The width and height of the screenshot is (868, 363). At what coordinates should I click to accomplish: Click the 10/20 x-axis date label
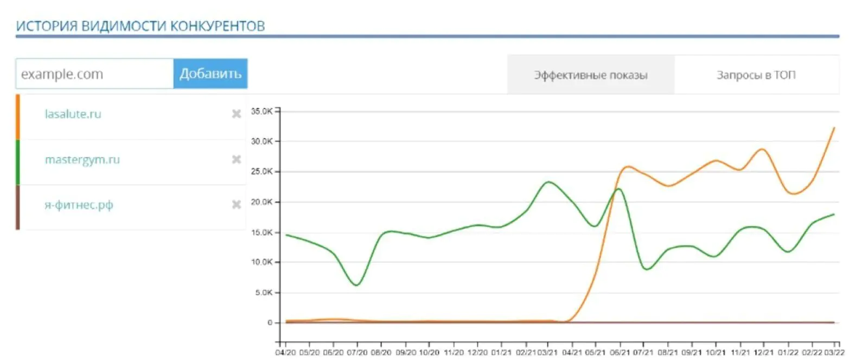(429, 352)
